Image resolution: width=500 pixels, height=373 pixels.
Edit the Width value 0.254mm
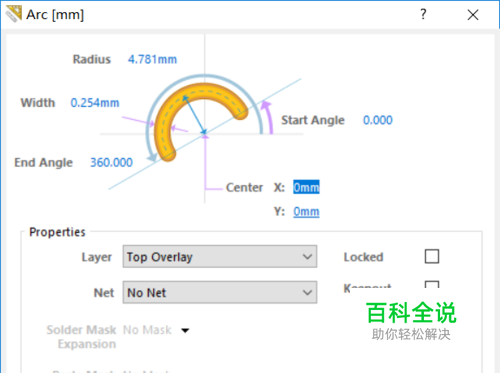coord(95,103)
